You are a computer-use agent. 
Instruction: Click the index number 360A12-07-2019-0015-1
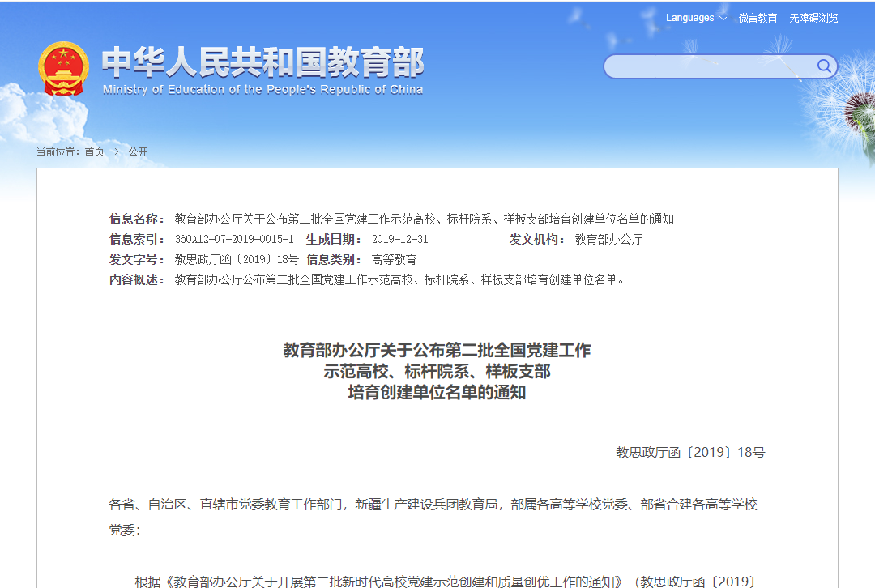coord(234,239)
